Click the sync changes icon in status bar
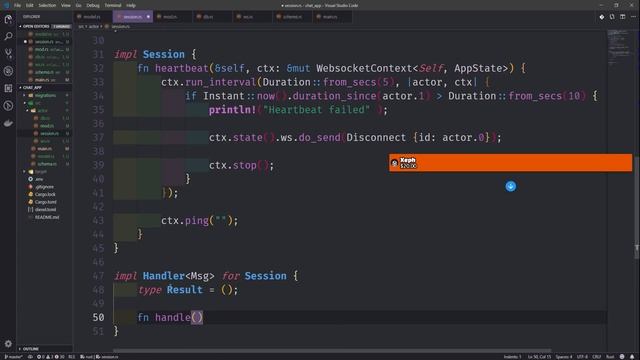Image resolution: width=640 pixels, height=360 pixels. click(30, 357)
